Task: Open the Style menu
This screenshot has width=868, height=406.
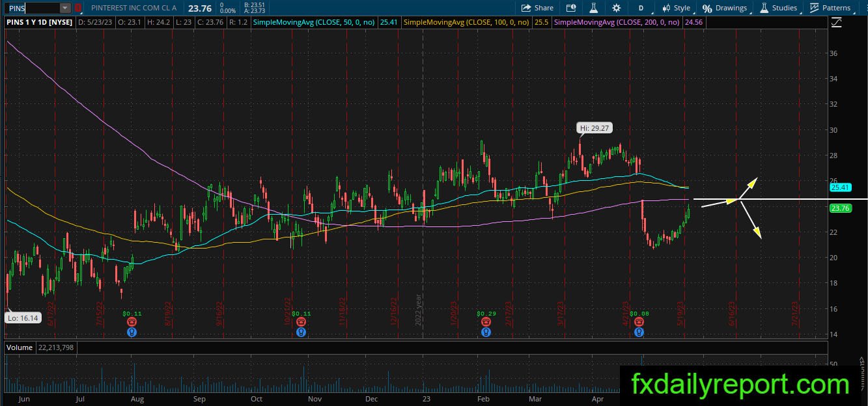Action: point(677,8)
